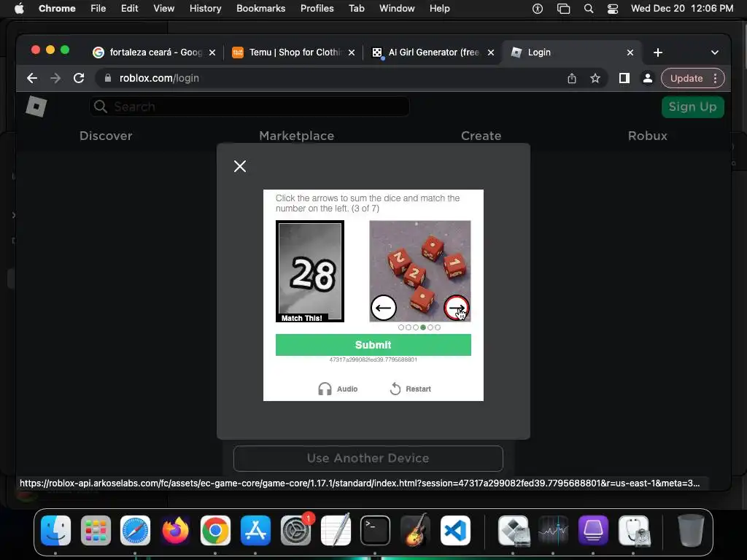This screenshot has height=560, width=747.
Task: Go forward in Chrome
Action: point(55,78)
